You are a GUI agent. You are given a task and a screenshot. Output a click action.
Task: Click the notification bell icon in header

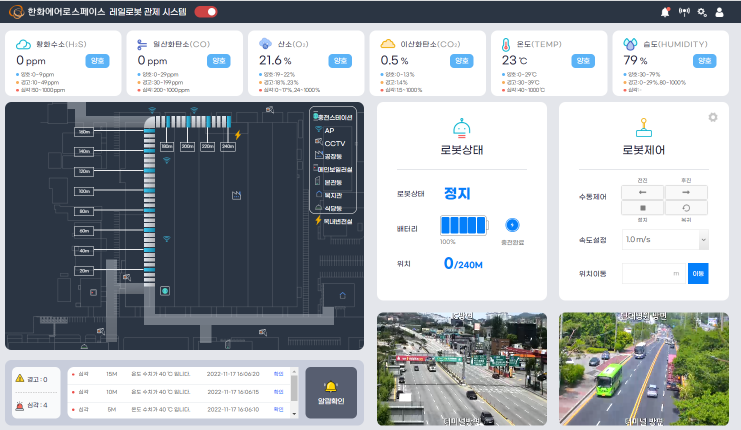666,12
